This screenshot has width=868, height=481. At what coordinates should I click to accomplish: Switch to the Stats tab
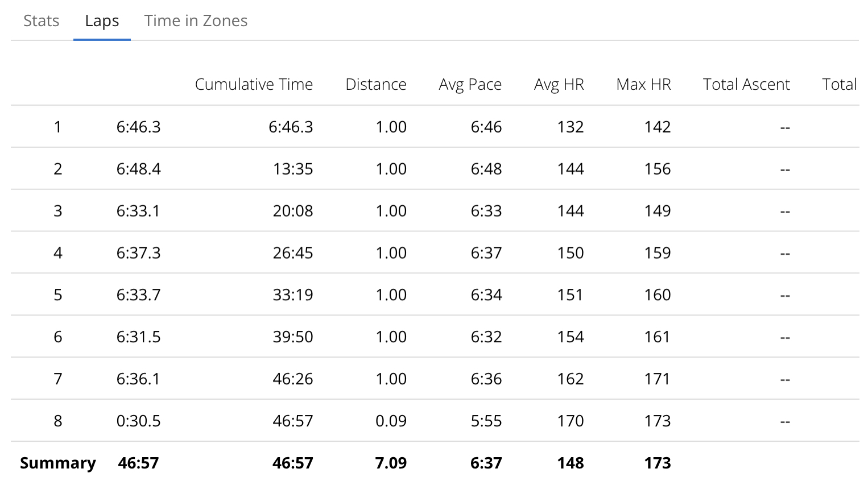[42, 21]
